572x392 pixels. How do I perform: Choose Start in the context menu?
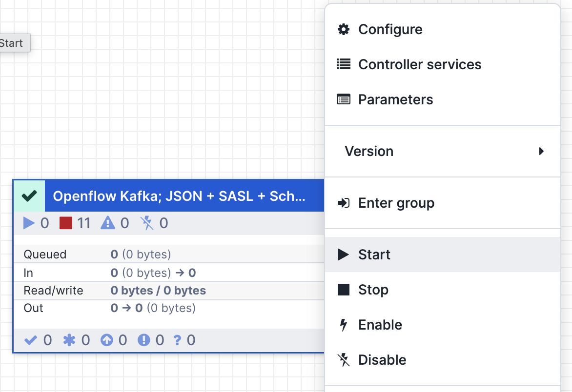pos(443,255)
